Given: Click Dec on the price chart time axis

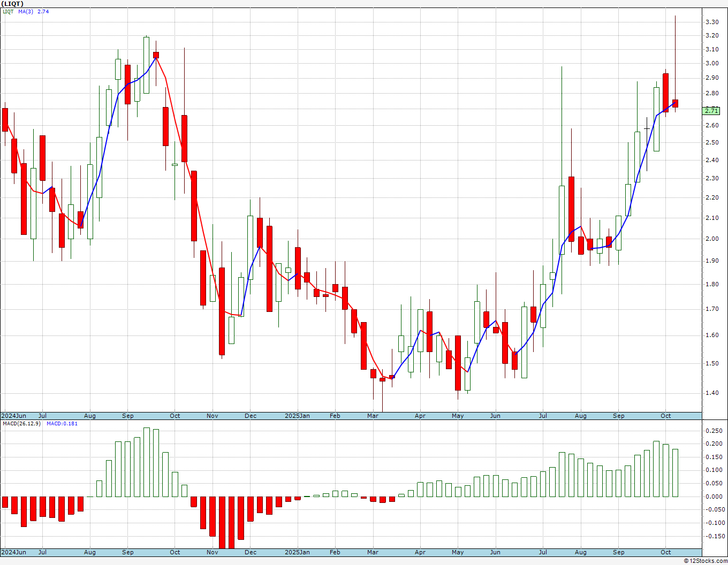Looking at the screenshot, I should click(251, 416).
